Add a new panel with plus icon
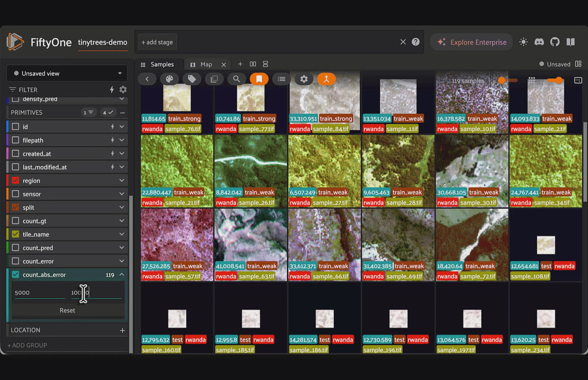Viewport: 588px width, 380px height. [240, 64]
